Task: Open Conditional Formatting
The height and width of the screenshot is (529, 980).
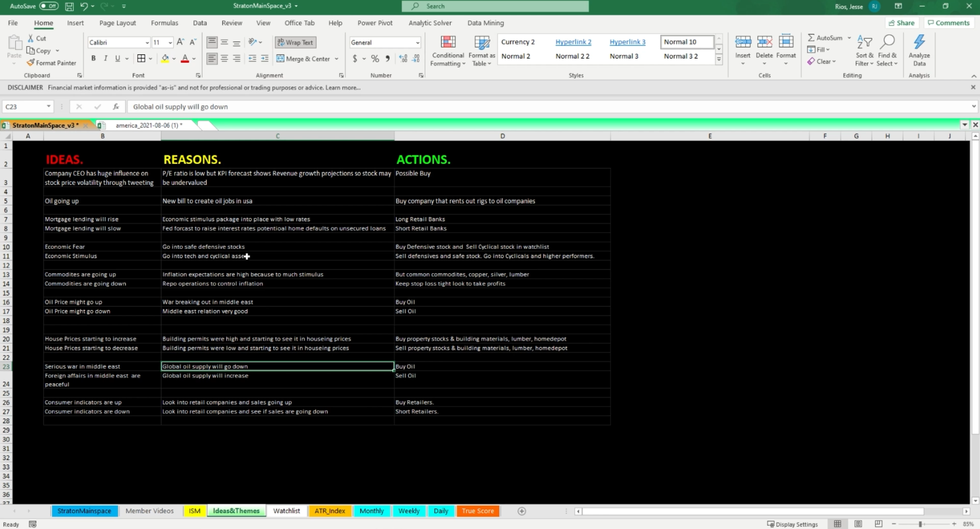Action: (448, 51)
